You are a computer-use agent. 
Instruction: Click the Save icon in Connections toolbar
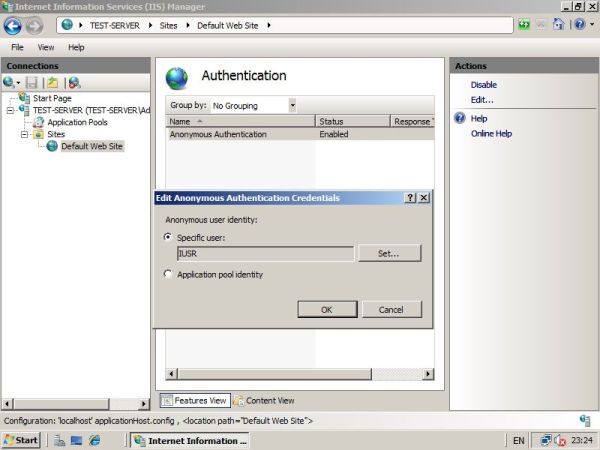[x=31, y=82]
